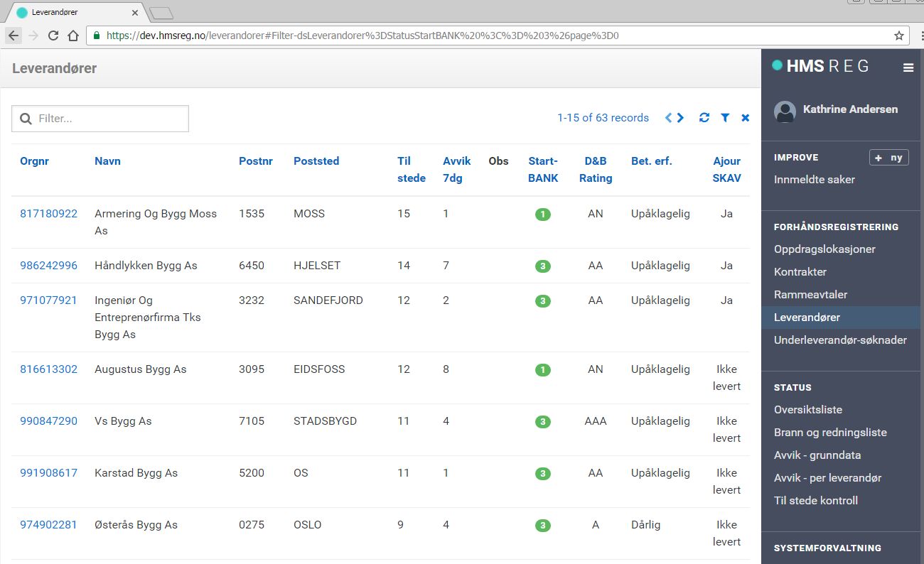The image size is (924, 564).
Task: Click the browser back arrow
Action: pyautogui.click(x=14, y=36)
